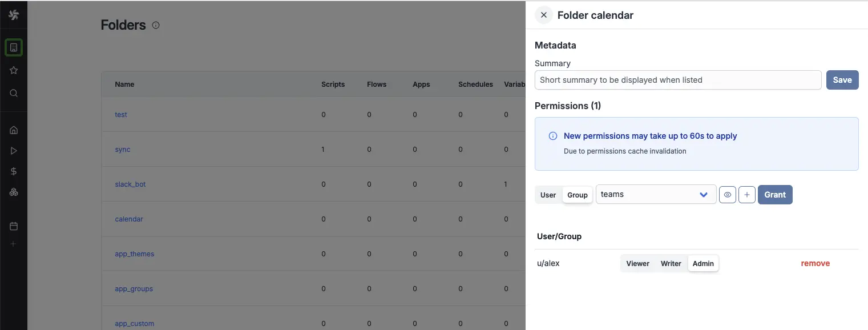Image resolution: width=868 pixels, height=330 pixels.
Task: Go to the Home icon in the sidebar
Action: point(14,130)
